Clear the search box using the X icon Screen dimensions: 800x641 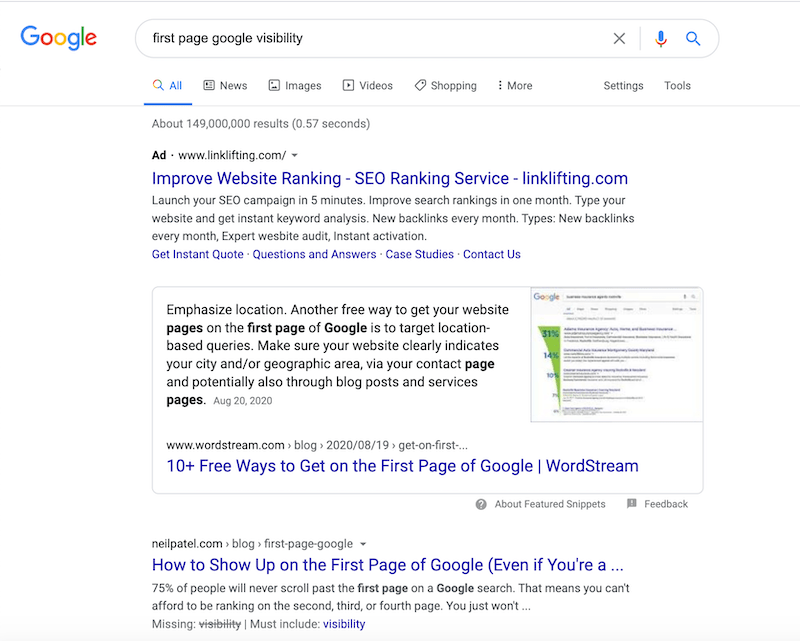coord(619,38)
